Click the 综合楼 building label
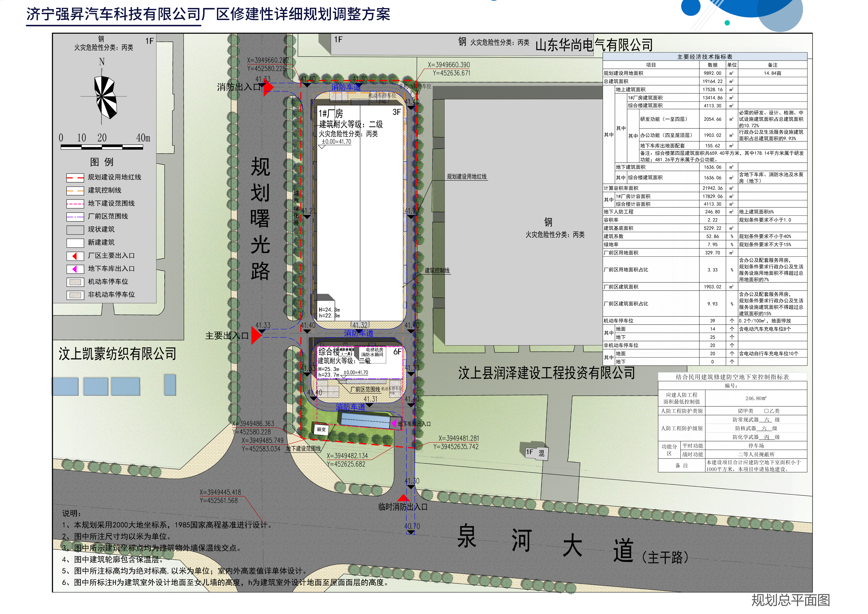The image size is (868, 614). point(329,352)
